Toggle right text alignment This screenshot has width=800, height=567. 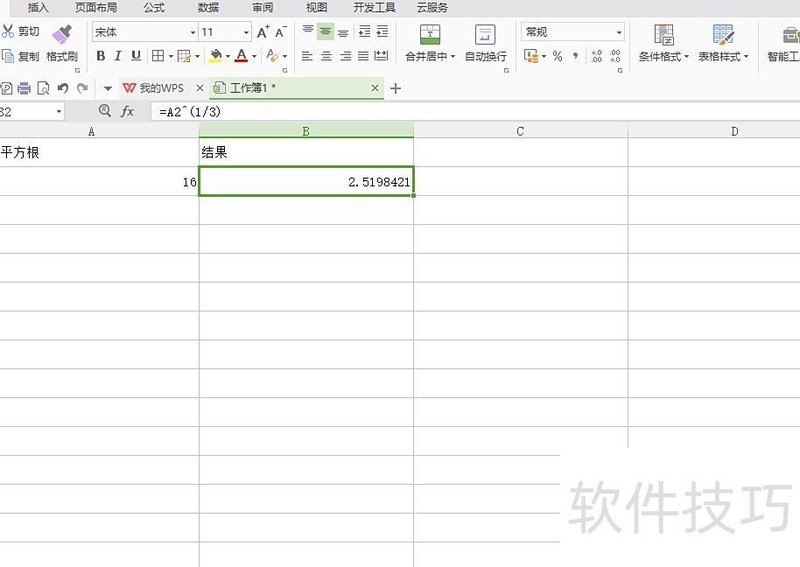(x=345, y=56)
